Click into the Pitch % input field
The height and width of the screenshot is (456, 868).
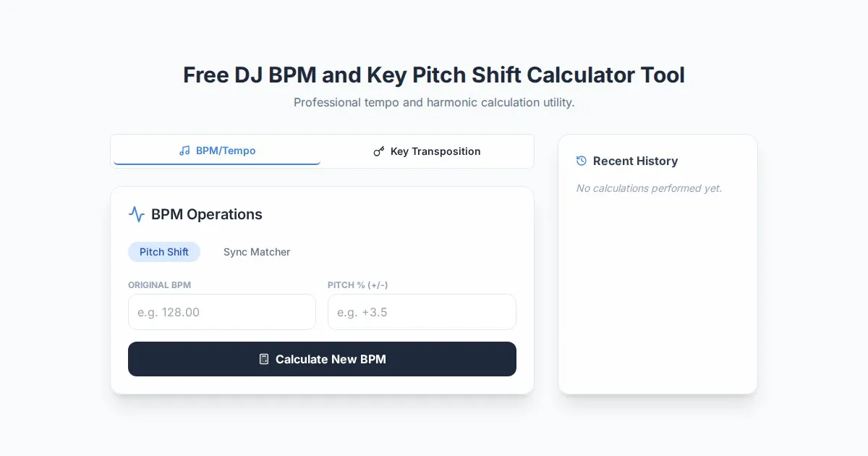[422, 312]
